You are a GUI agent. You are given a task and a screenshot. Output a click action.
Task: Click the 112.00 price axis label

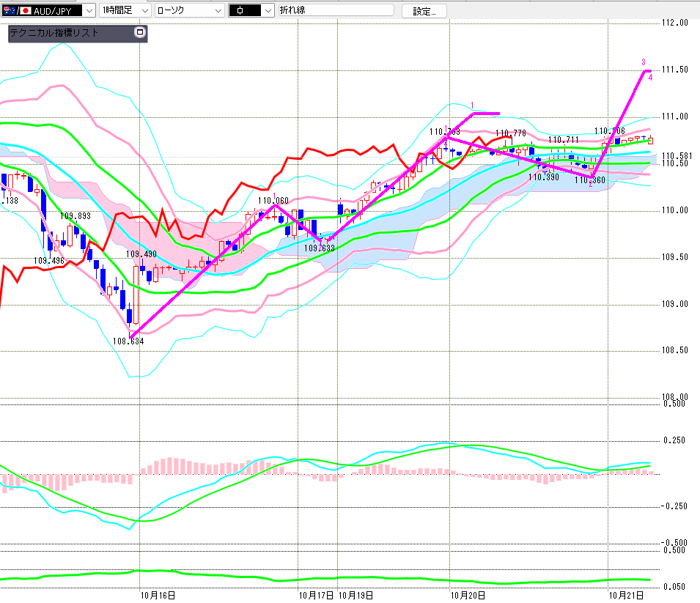675,23
